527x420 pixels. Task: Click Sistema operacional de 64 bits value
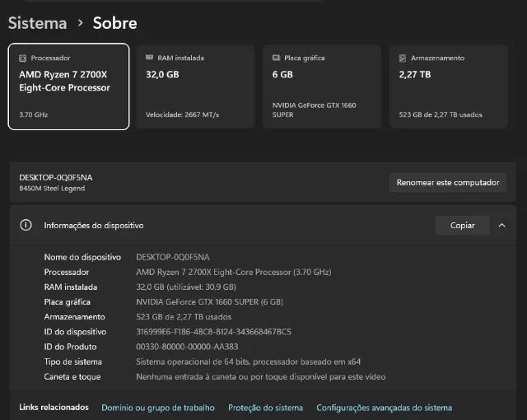tap(249, 362)
